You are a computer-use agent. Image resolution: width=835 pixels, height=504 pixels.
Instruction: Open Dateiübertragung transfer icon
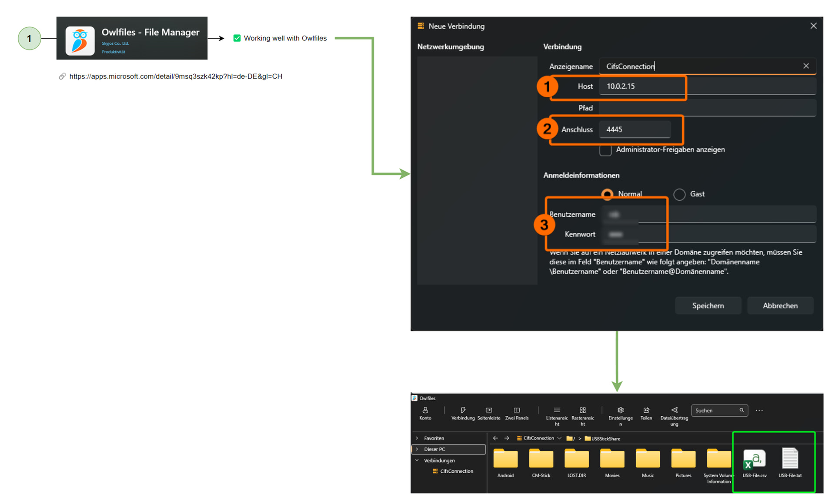pos(674,410)
